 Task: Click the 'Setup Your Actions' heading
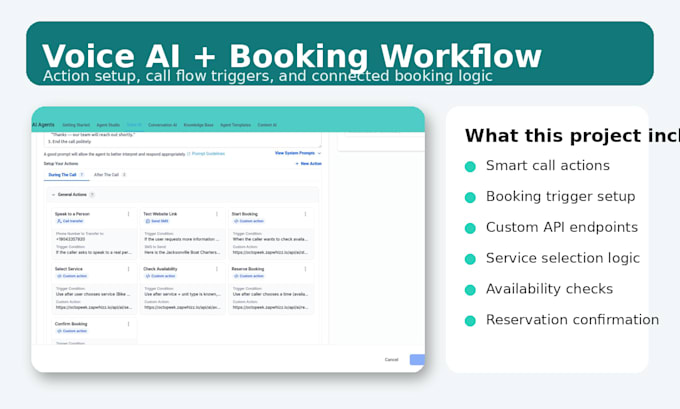(x=61, y=164)
